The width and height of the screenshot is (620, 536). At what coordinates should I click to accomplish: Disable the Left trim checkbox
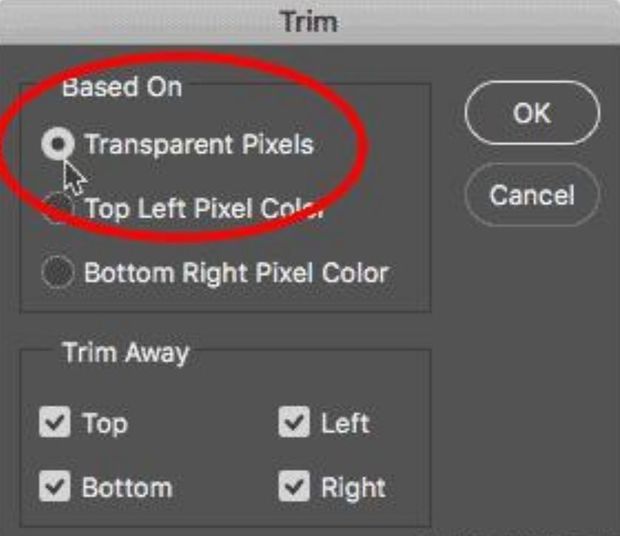[294, 423]
